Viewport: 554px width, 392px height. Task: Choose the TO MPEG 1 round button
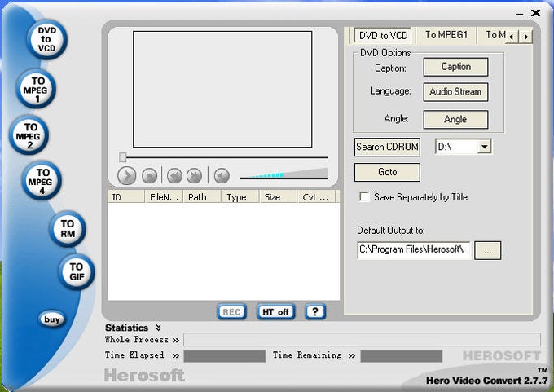coord(36,89)
